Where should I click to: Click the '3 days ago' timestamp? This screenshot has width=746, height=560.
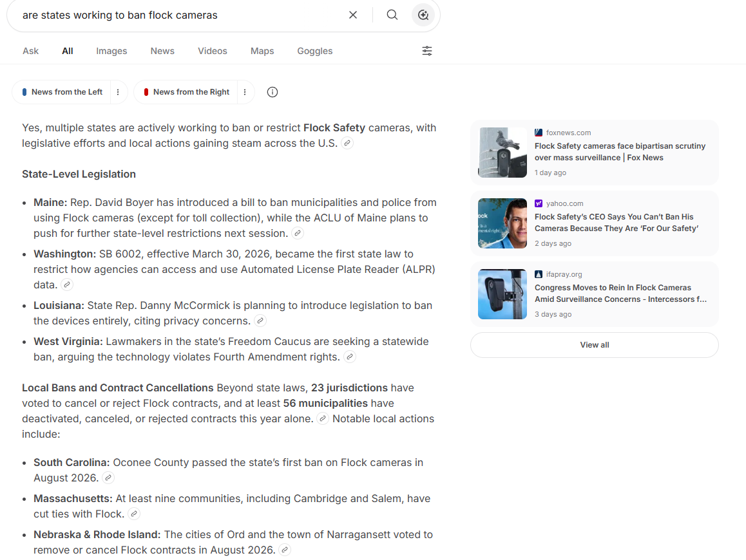click(x=553, y=314)
